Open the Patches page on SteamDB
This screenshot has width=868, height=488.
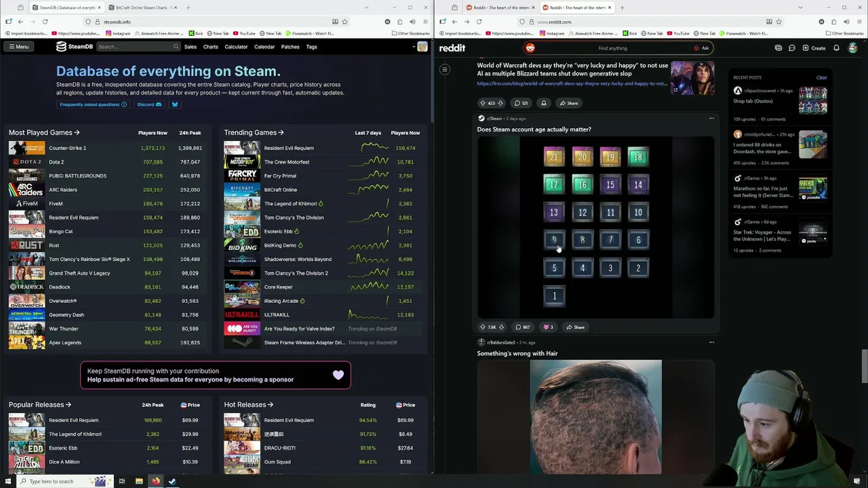[x=290, y=47]
